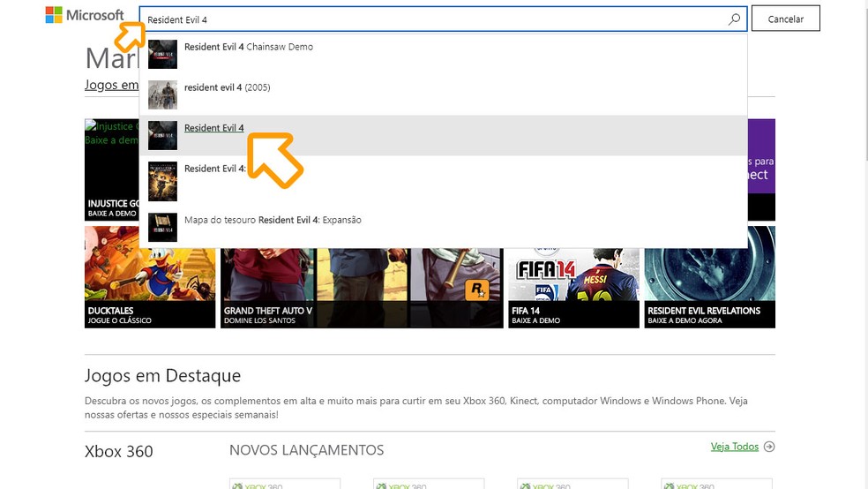Click the NOVOS LANÇAMENTOS heading
The height and width of the screenshot is (489, 868).
[x=306, y=450]
